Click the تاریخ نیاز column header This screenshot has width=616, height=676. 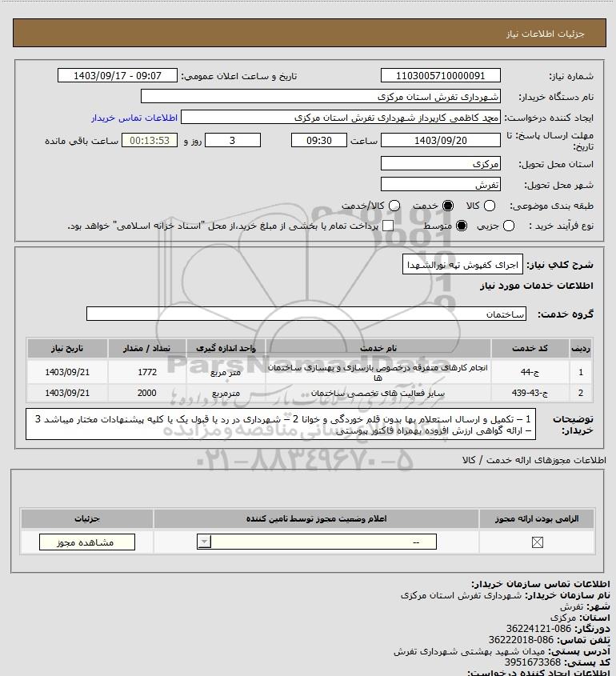(x=67, y=348)
